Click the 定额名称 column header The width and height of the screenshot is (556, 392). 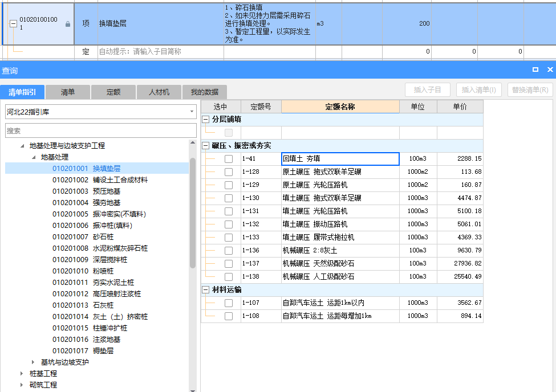340,107
